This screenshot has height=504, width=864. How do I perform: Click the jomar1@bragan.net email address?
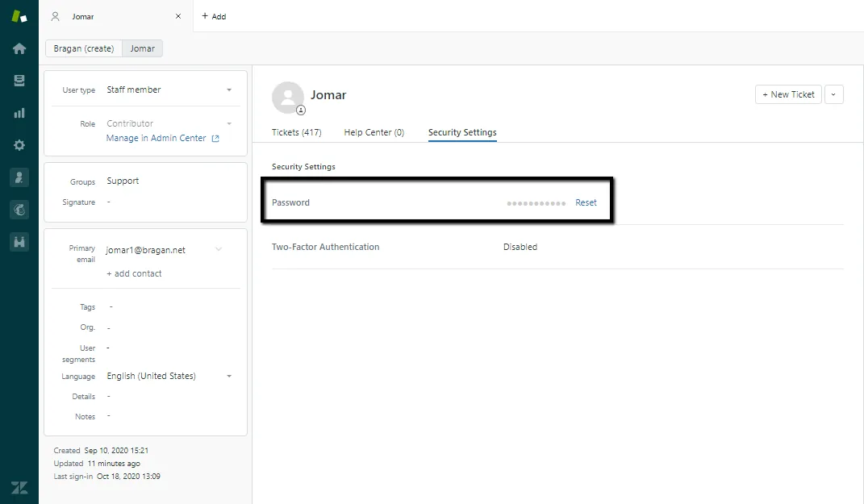coord(145,250)
